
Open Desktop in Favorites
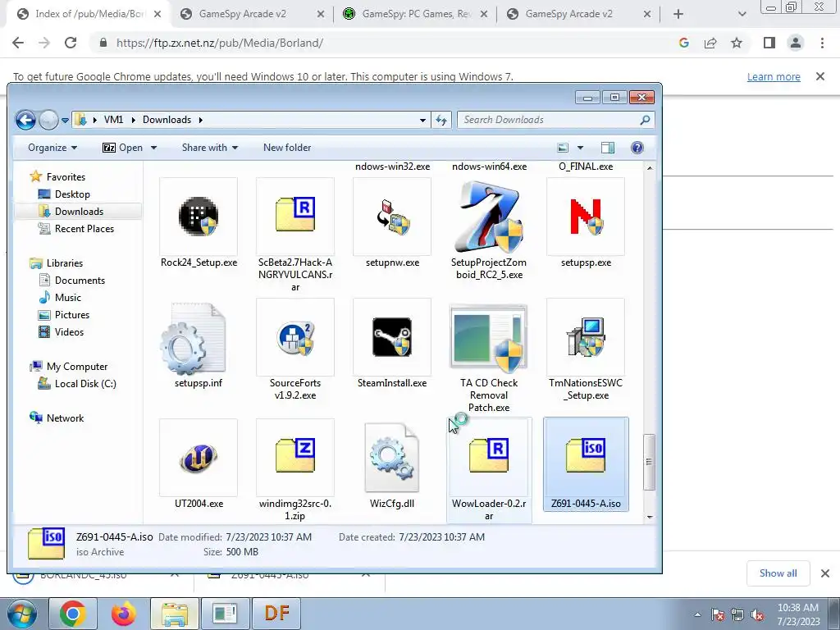72,194
